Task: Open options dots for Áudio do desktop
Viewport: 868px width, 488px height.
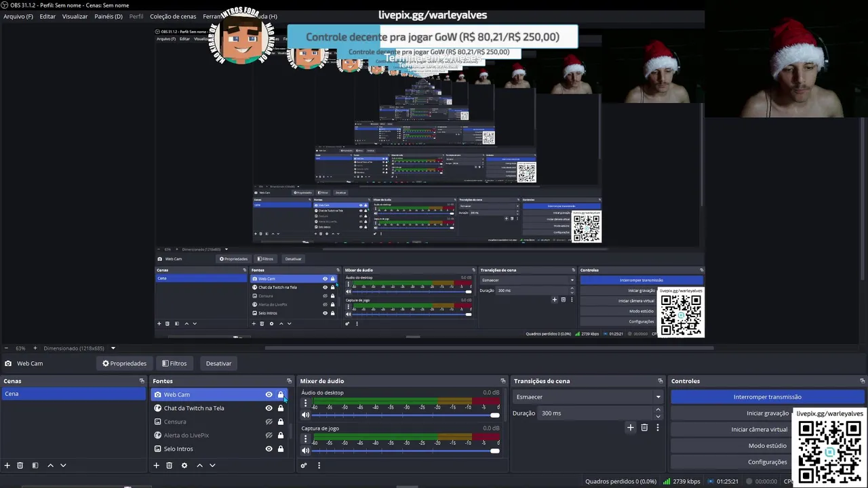Action: 305,403
